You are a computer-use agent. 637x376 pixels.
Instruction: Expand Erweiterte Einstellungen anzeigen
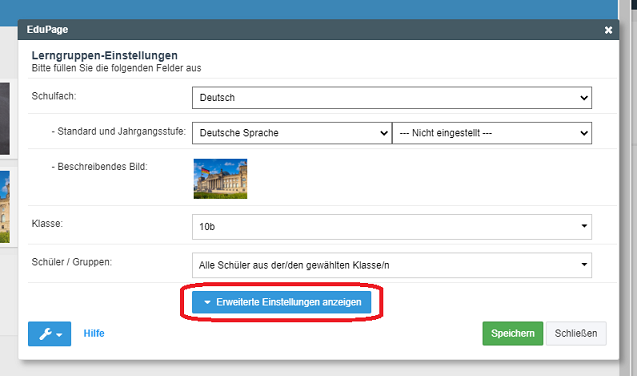(x=282, y=302)
